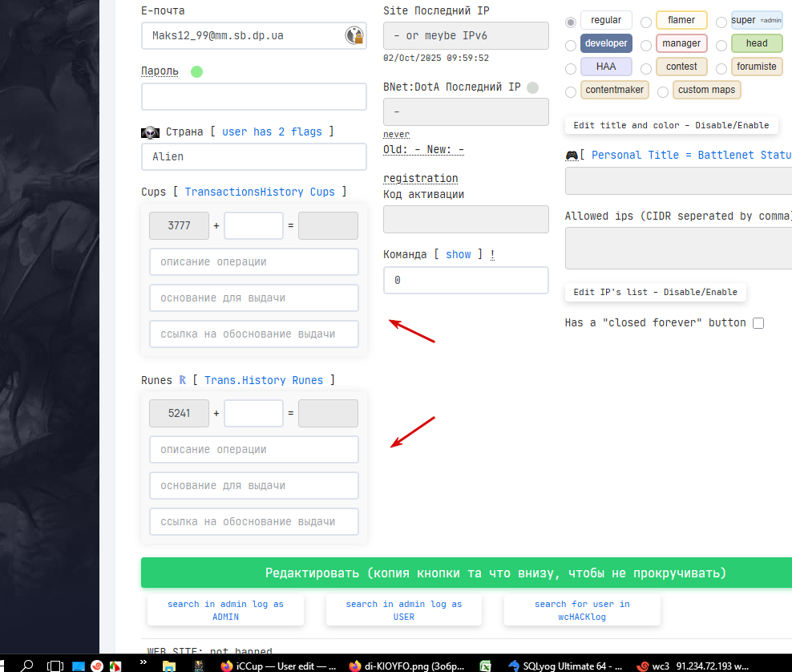
Task: Select the forumiste role radio button
Action: tap(721, 69)
